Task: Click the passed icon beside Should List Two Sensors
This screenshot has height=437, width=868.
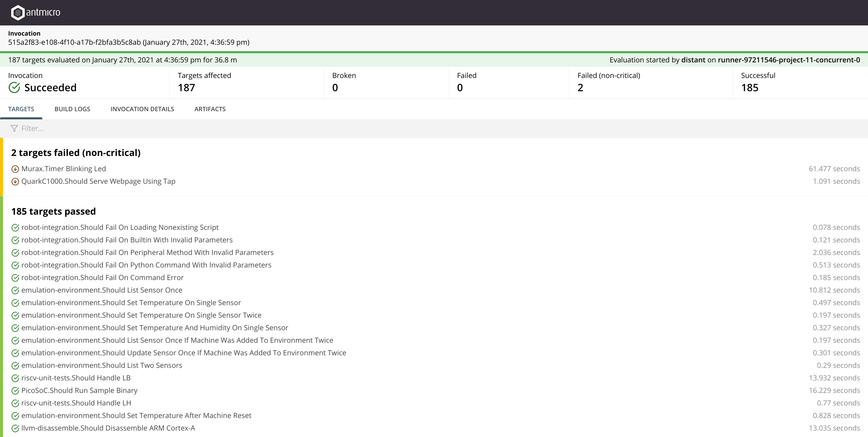Action: pyautogui.click(x=15, y=366)
